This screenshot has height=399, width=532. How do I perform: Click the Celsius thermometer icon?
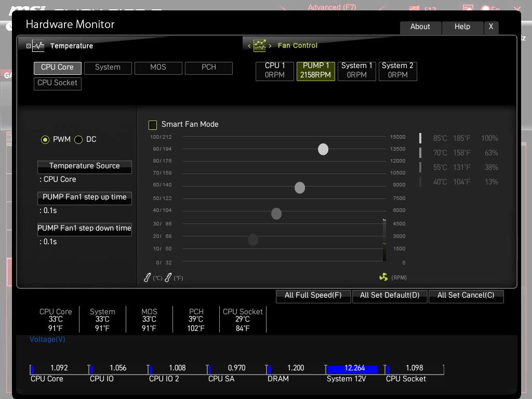click(x=147, y=277)
